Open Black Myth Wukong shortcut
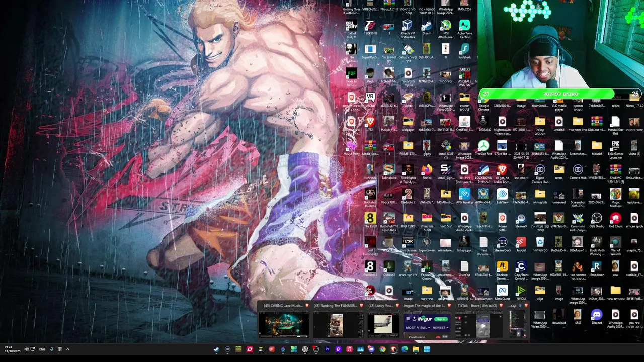 [x=596, y=245]
